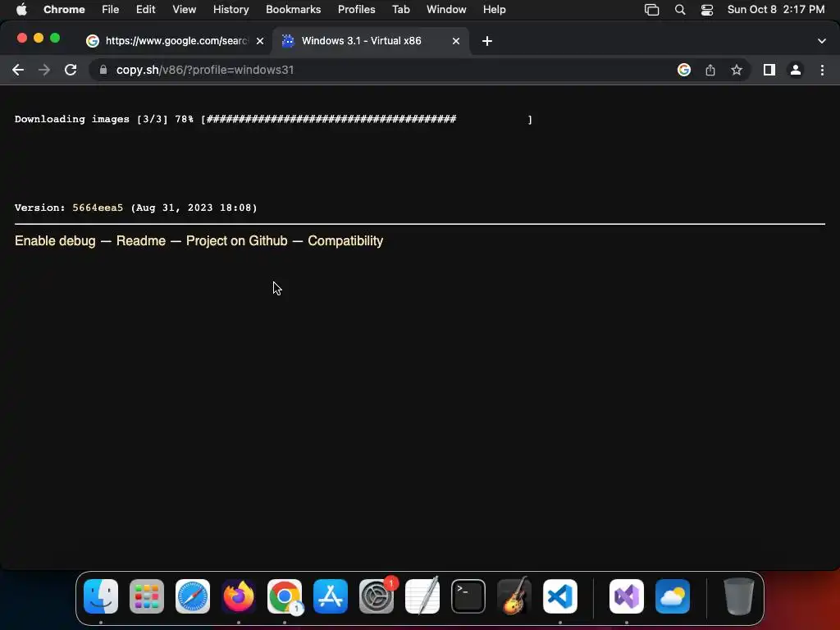This screenshot has width=840, height=630.
Task: Open TextEdit from the Dock
Action: 422,596
